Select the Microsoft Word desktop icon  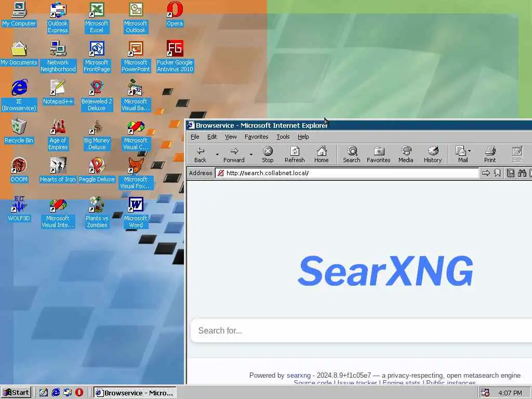[136, 212]
